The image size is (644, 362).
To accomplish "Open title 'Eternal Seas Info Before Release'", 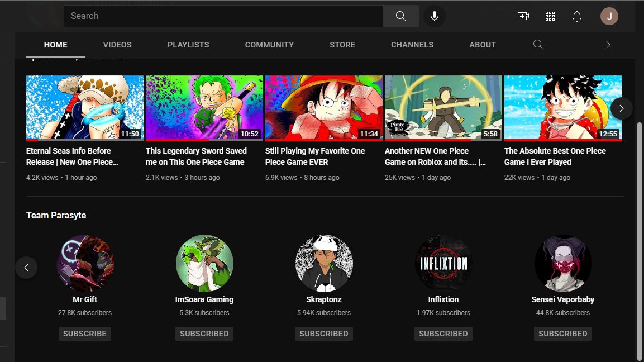I will point(72,156).
